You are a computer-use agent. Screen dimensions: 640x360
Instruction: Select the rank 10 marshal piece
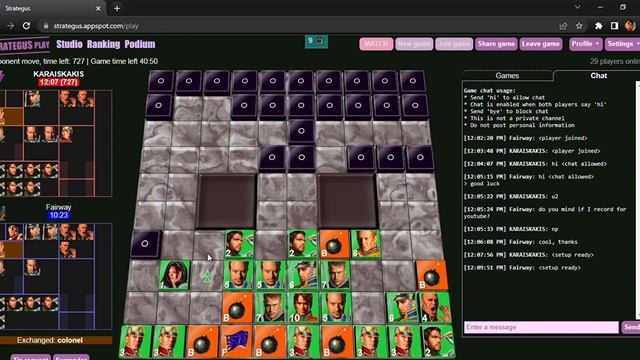(303, 307)
